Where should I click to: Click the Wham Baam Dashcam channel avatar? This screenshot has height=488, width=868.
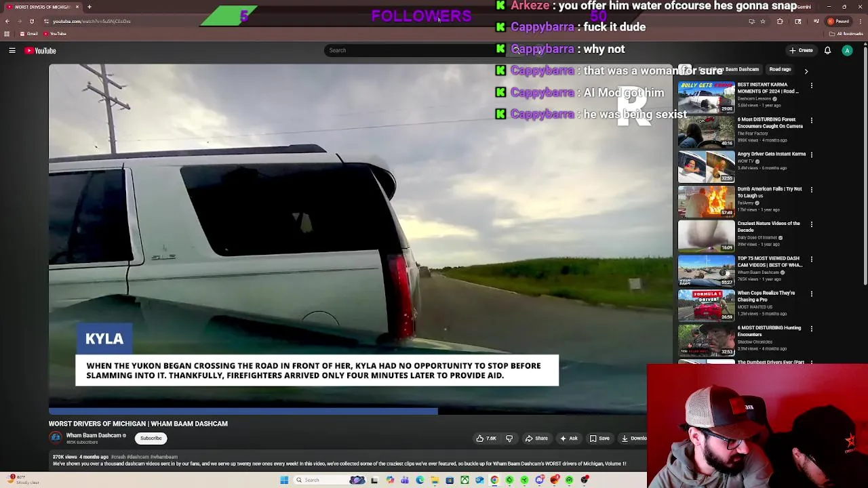[56, 439]
